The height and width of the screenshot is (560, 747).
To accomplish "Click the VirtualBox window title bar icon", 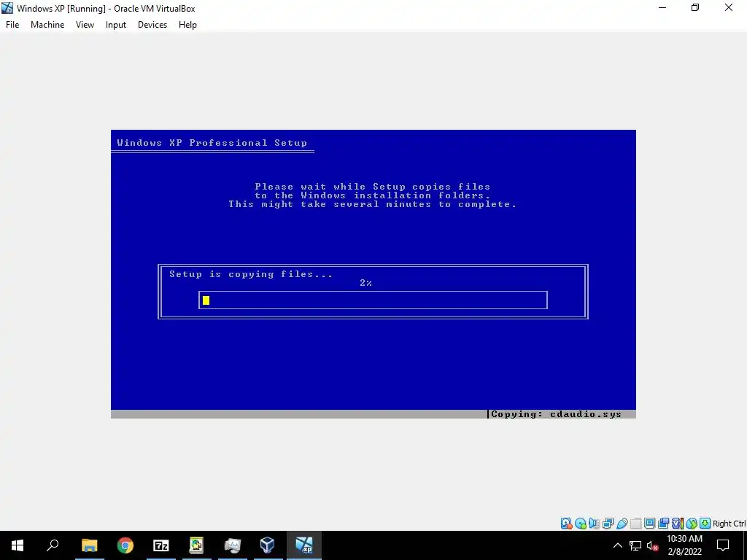I will (7, 8).
